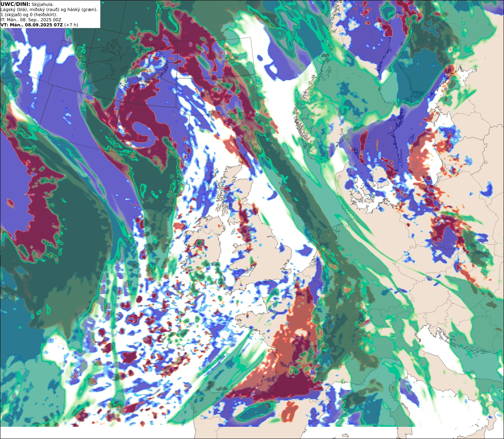Click the "(+7 h)" forecast offset text
The width and height of the screenshot is (504, 439).
tap(71, 25)
